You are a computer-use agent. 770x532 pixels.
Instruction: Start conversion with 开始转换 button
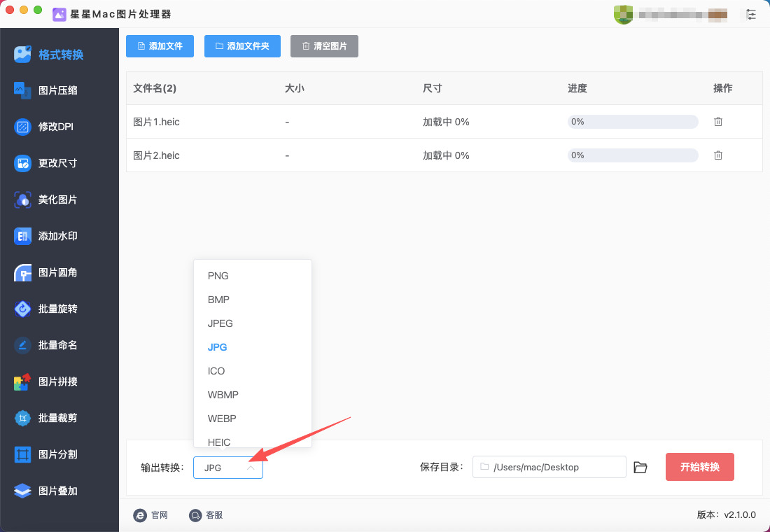pyautogui.click(x=700, y=467)
